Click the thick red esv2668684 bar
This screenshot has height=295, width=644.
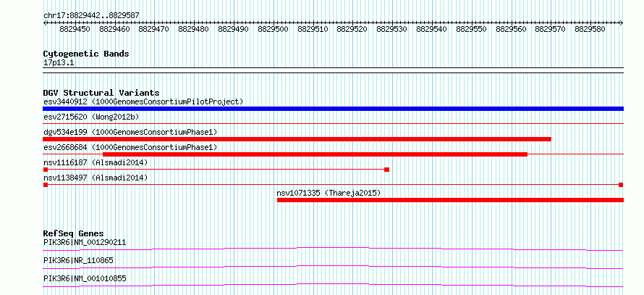(x=315, y=154)
